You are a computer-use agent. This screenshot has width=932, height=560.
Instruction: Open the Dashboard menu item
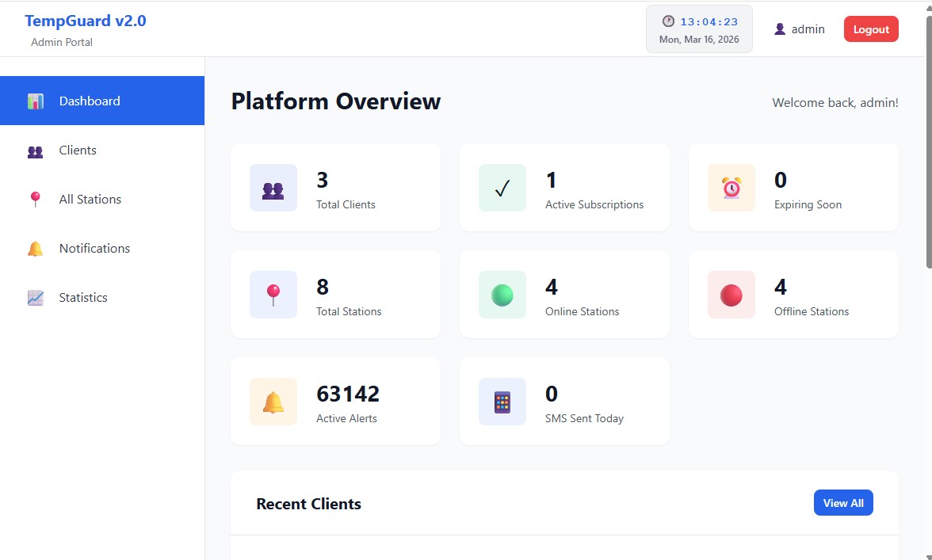(102, 101)
